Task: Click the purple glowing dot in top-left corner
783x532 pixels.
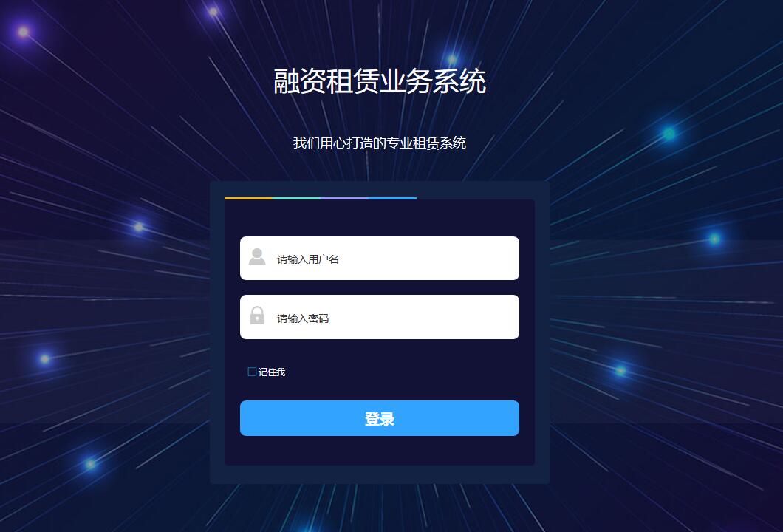Action: tap(23, 32)
